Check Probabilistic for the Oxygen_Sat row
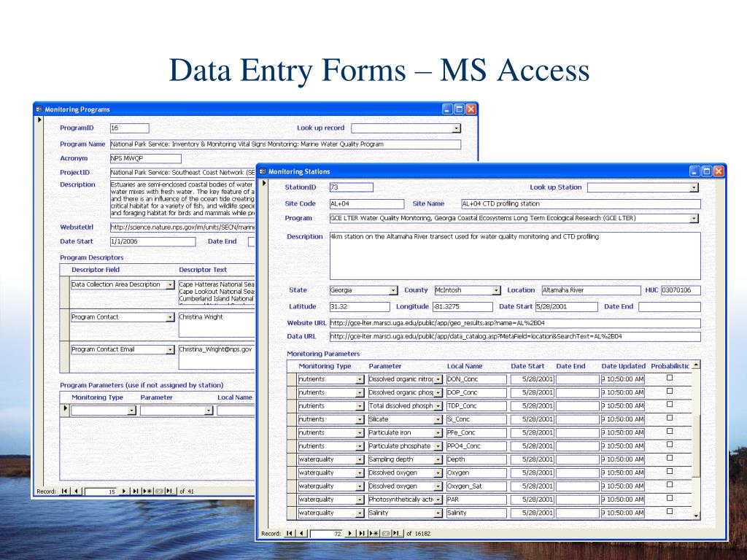The width and height of the screenshot is (747, 560). (x=670, y=484)
